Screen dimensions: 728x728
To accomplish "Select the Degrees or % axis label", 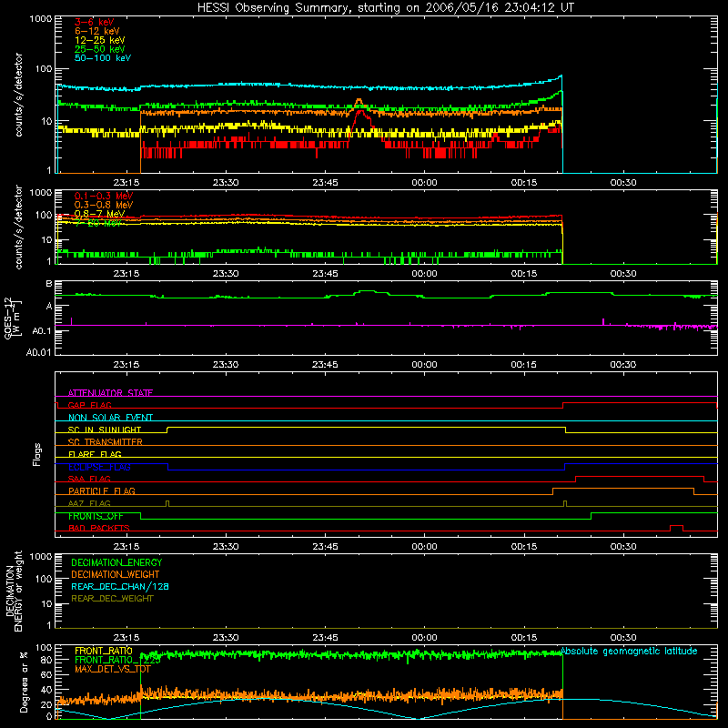I will [x=24, y=682].
